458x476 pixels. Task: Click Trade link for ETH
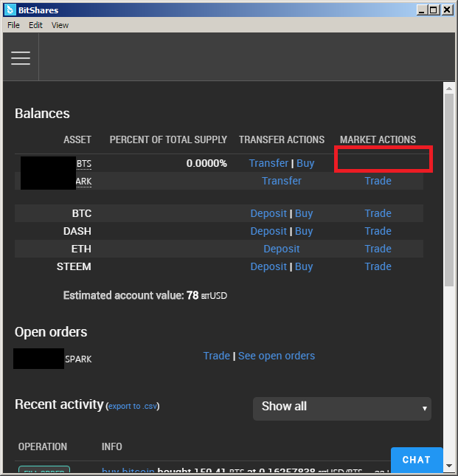click(x=378, y=249)
